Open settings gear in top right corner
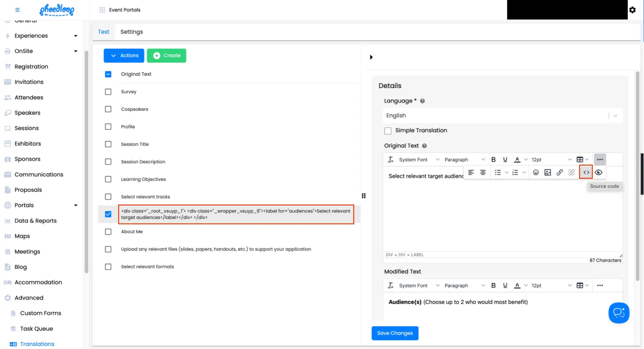 (632, 10)
